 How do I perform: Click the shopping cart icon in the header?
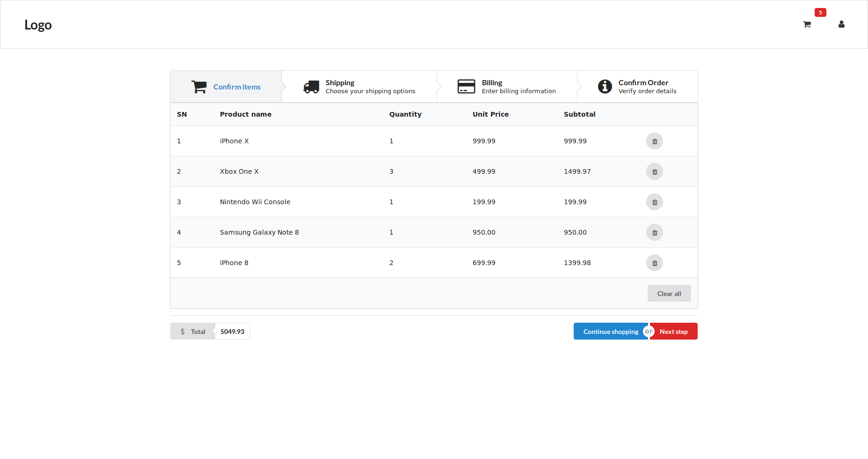(807, 24)
